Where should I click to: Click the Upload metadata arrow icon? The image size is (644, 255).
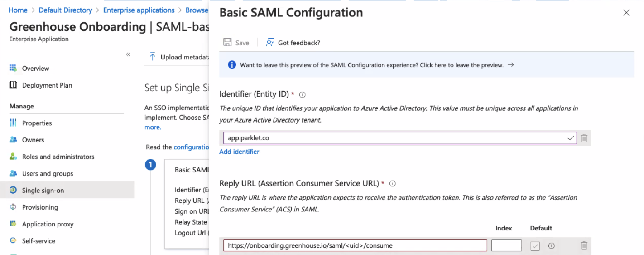(x=153, y=57)
